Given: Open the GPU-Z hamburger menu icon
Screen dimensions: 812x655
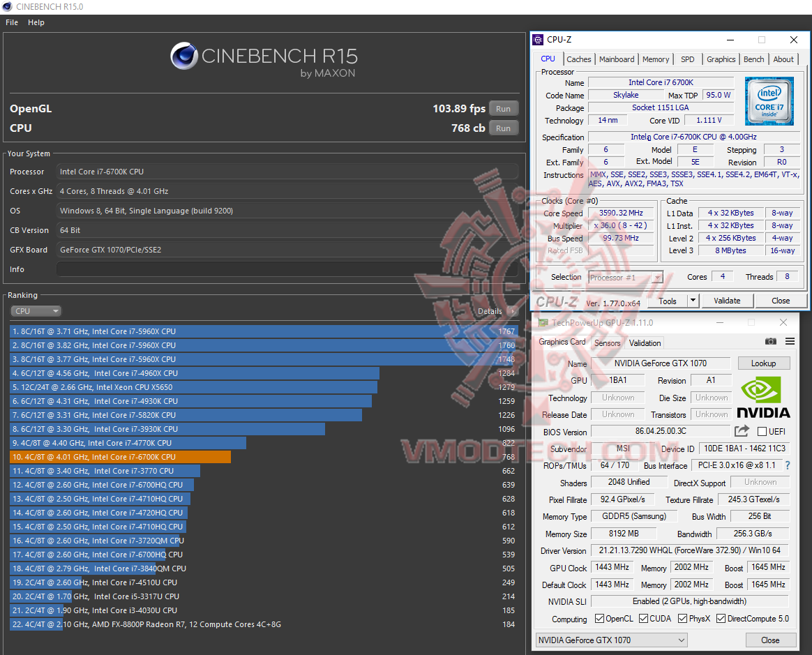Looking at the screenshot, I should coord(790,341).
